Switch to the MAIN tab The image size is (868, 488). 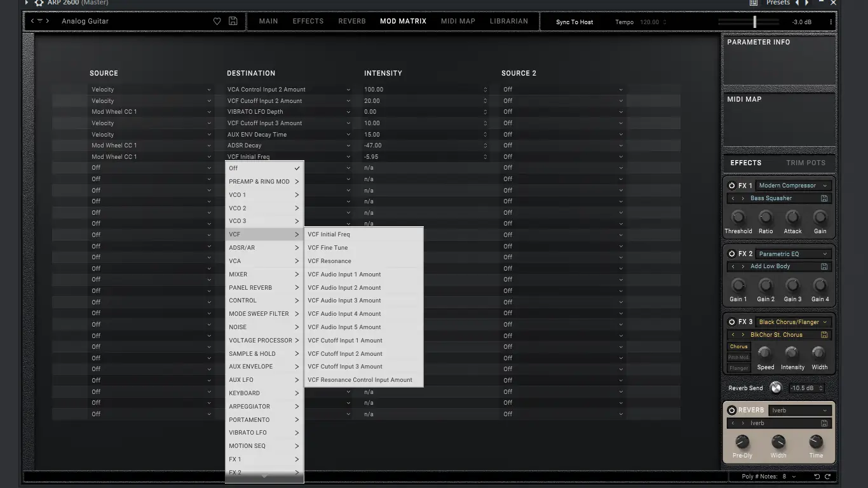click(268, 21)
